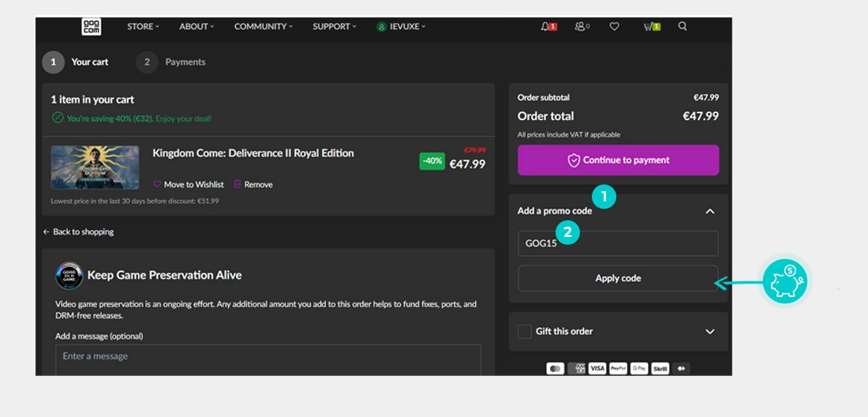Click the Visa payment icon
The width and height of the screenshot is (868, 417).
[x=597, y=368]
